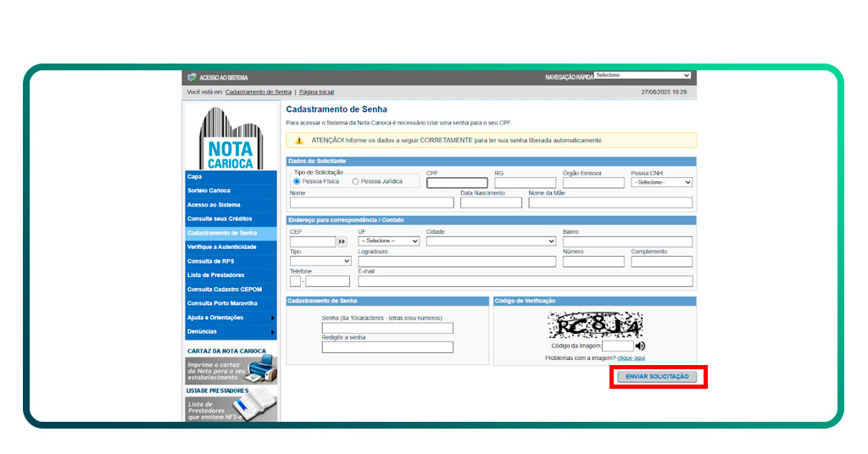Screen dimensions: 868x454
Task: Click the CEP search arrow icon
Action: (342, 241)
